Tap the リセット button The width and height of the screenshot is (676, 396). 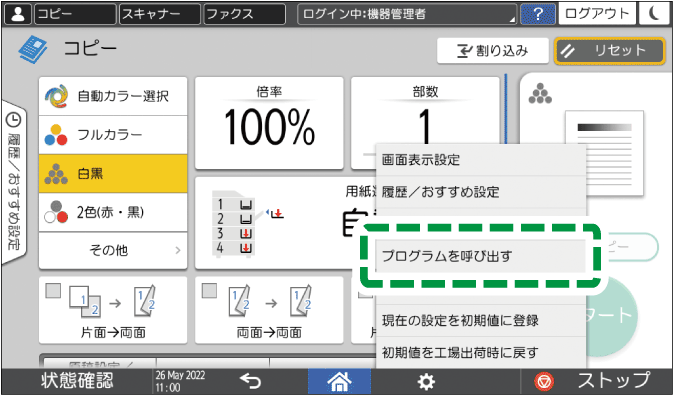coord(609,51)
